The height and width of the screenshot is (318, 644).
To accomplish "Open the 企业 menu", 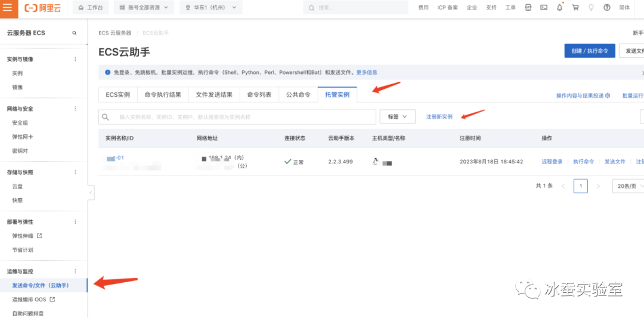I will 472,8.
